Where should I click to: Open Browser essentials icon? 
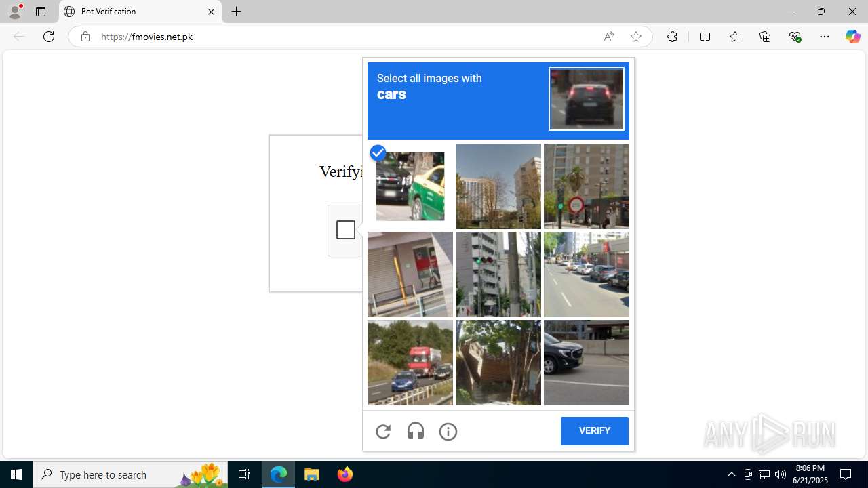coord(795,37)
